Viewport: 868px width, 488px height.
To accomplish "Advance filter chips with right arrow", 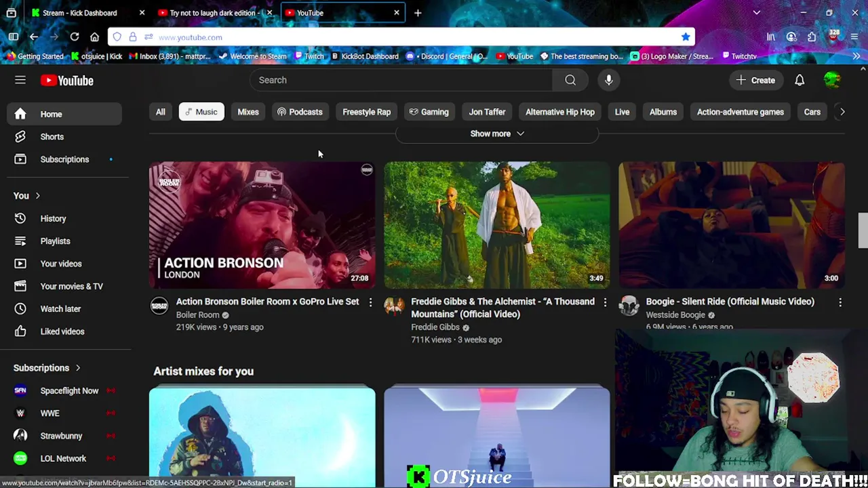I will (842, 112).
